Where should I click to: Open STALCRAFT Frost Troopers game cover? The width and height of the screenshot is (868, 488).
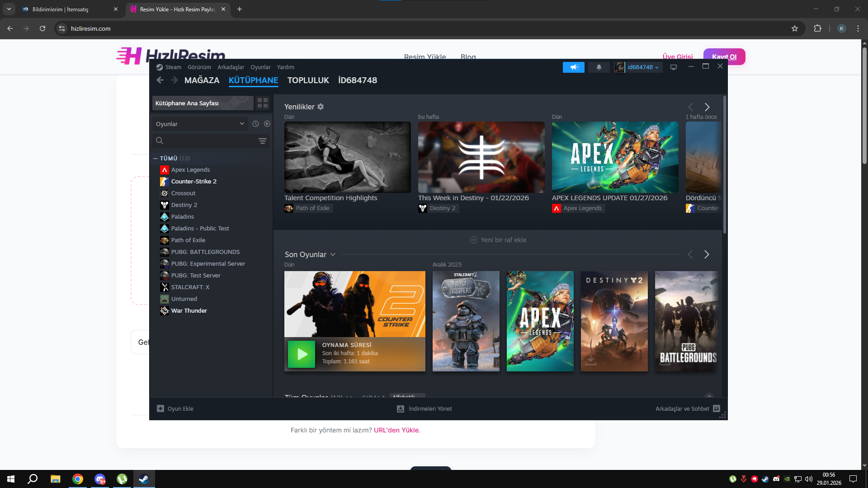pos(466,321)
